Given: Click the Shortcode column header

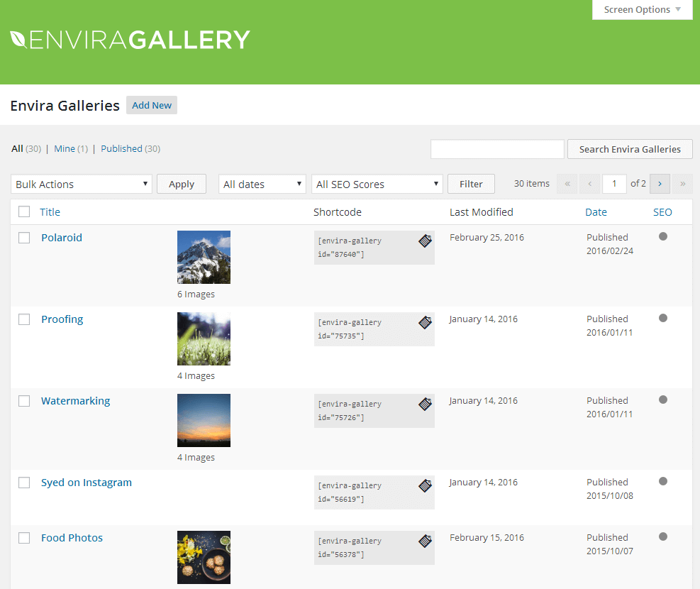Looking at the screenshot, I should 338,212.
